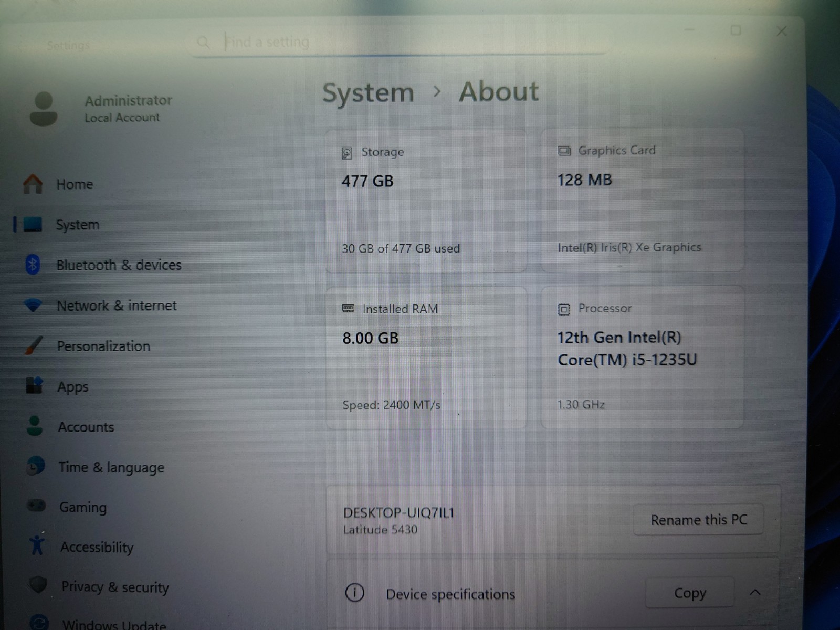This screenshot has width=840, height=630.
Task: Click the Bluetooth icon in sidebar
Action: point(33,265)
